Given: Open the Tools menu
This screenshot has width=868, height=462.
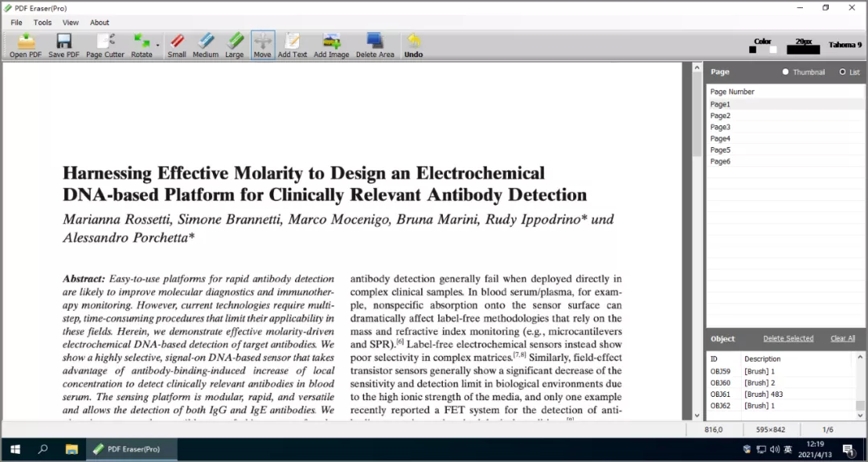Looking at the screenshot, I should (43, 22).
